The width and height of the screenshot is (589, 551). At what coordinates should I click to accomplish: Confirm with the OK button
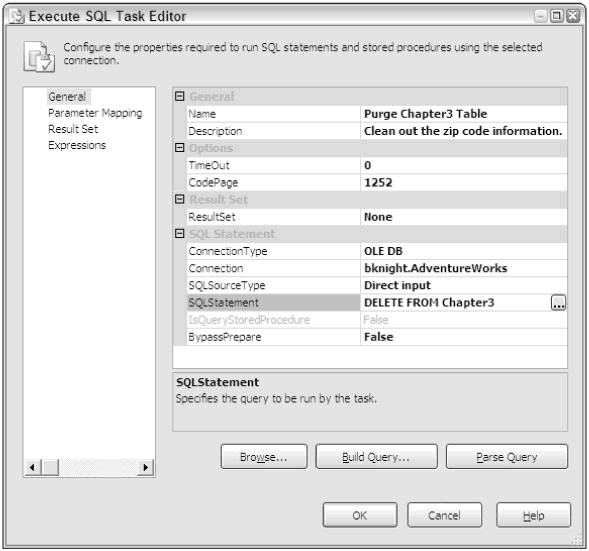tap(360, 515)
